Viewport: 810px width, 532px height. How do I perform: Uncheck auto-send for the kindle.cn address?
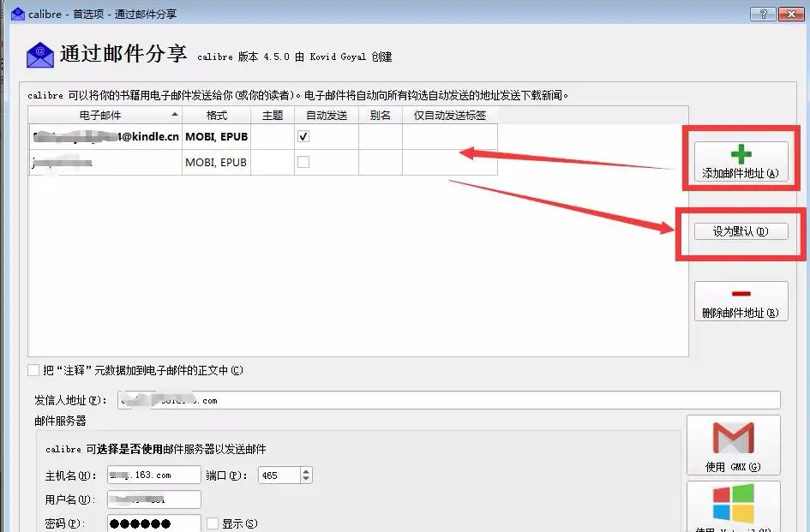pyautogui.click(x=303, y=136)
